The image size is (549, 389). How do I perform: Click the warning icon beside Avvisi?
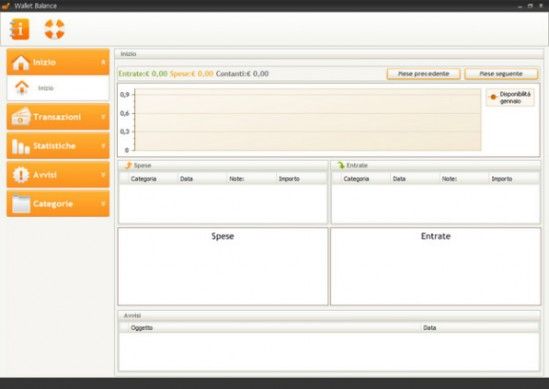pyautogui.click(x=21, y=175)
